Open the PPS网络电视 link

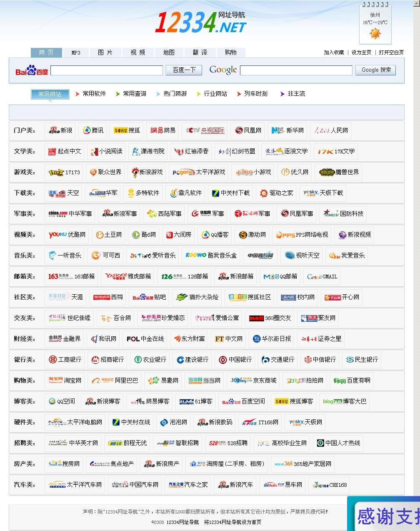tap(302, 235)
